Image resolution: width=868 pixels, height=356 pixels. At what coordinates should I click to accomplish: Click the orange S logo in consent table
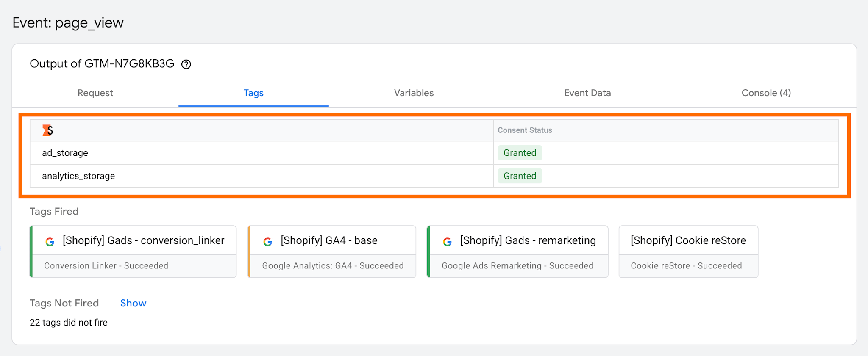click(x=47, y=130)
